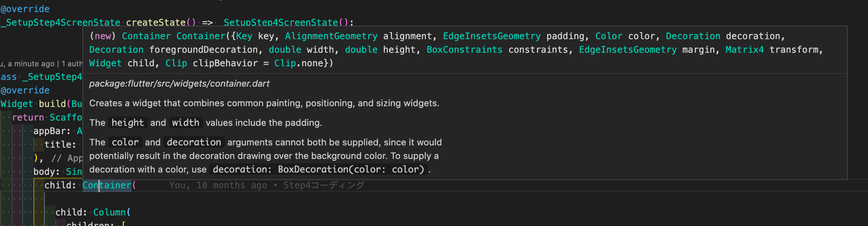
Task: Click the git blame annotation 'You, 10 months ago'
Action: (x=218, y=185)
